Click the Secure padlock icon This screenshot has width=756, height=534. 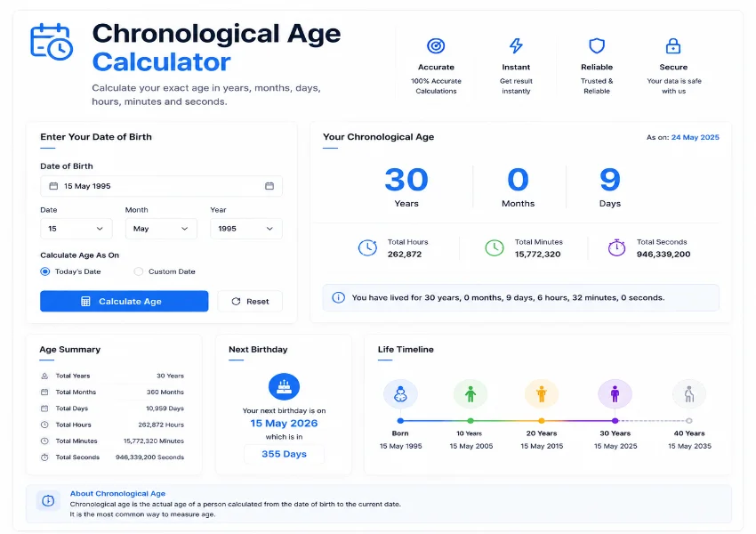tap(673, 45)
